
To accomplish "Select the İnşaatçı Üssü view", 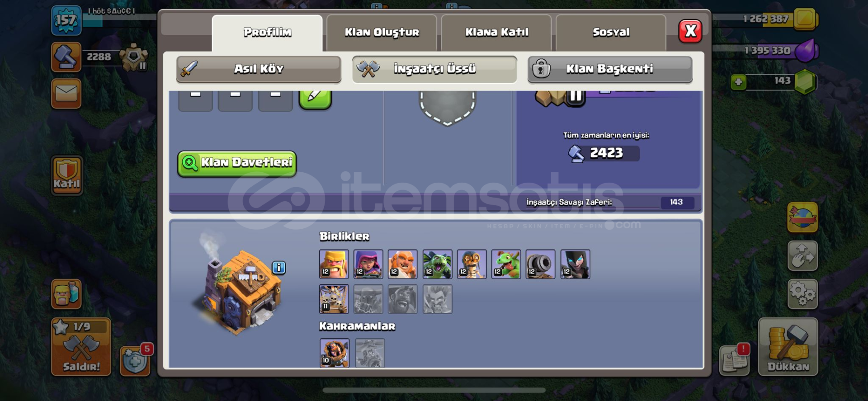I will point(434,69).
